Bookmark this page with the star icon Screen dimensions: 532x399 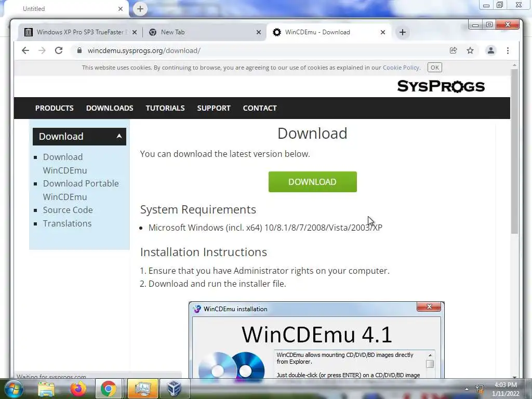(x=470, y=50)
